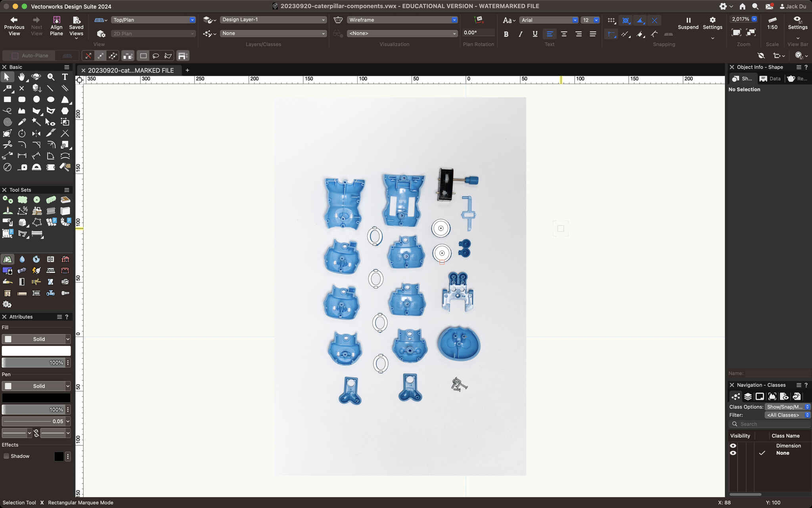Enable the Shadow checkbox
Viewport: 812px width, 508px height.
(6, 456)
